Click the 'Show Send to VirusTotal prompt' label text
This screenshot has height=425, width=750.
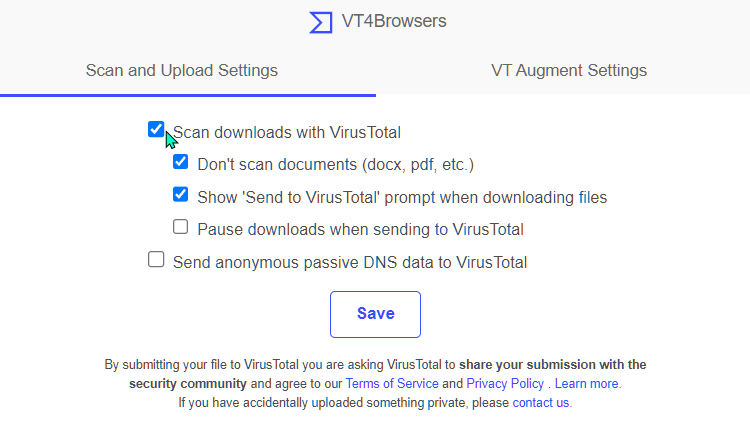coord(402,197)
